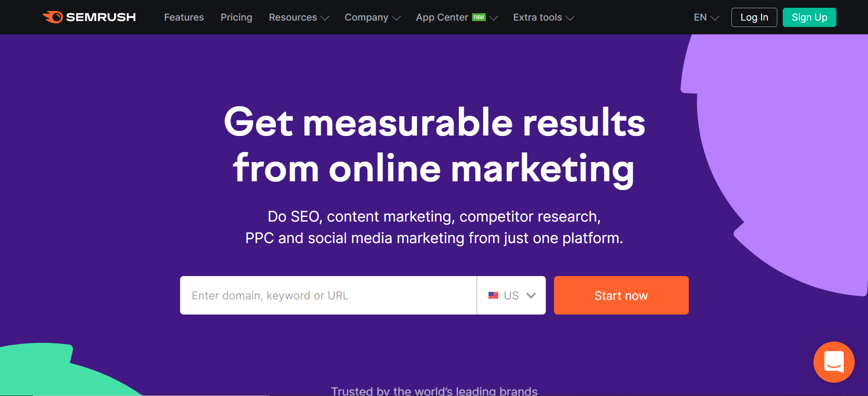Open the Extra tools dropdown chevron
The image size is (868, 396).
click(x=570, y=18)
